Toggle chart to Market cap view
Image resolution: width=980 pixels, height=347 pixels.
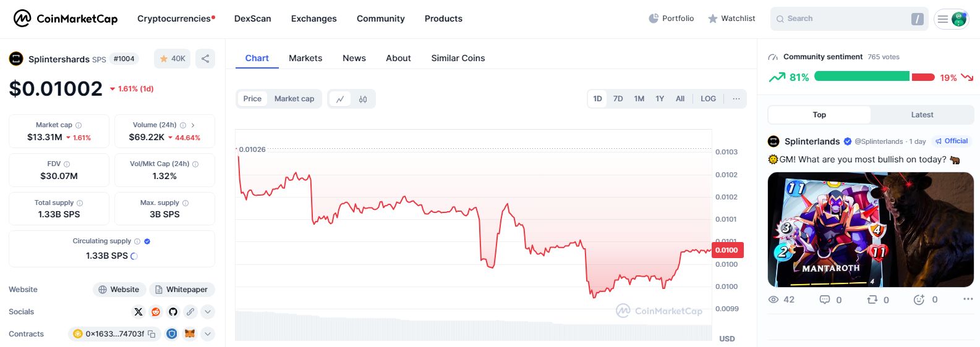coord(294,99)
